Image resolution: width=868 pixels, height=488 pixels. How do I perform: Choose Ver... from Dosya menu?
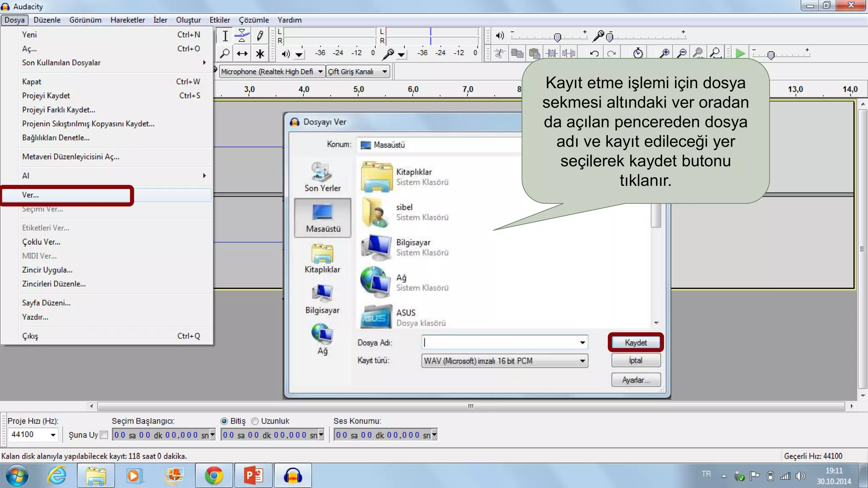[x=107, y=195]
